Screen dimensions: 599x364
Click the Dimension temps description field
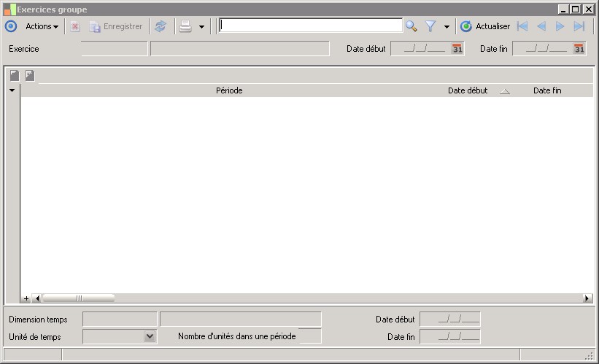click(x=241, y=319)
